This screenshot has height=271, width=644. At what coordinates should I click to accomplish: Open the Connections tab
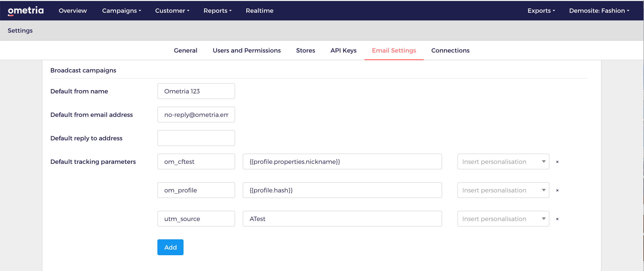(450, 51)
